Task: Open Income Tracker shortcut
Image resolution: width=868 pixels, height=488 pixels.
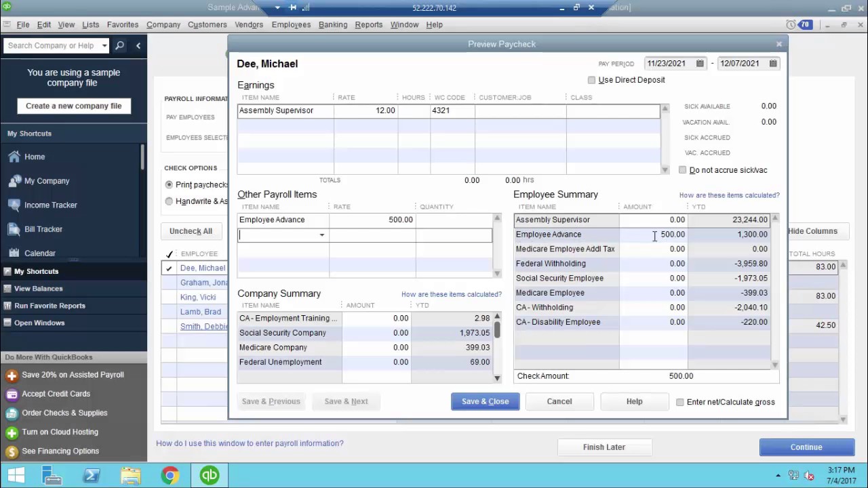Action: coord(51,205)
